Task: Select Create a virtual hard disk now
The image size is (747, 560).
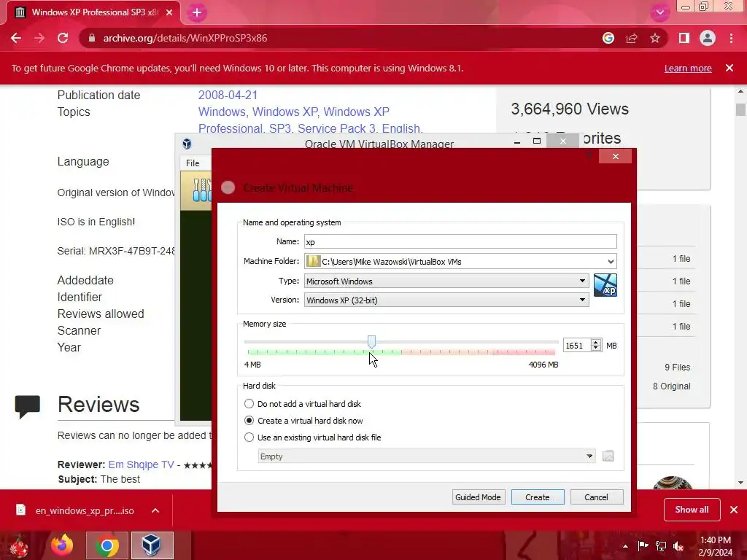Action: click(303, 421)
